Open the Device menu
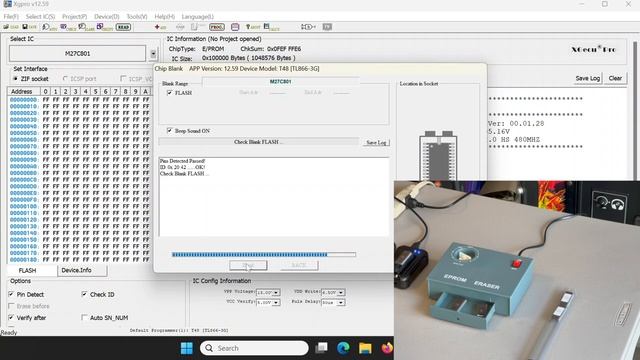This screenshot has width=640, height=360. coord(107,17)
